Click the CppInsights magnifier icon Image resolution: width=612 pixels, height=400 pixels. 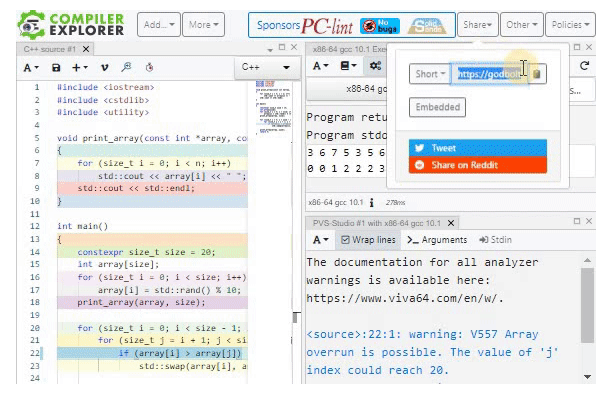(126, 67)
